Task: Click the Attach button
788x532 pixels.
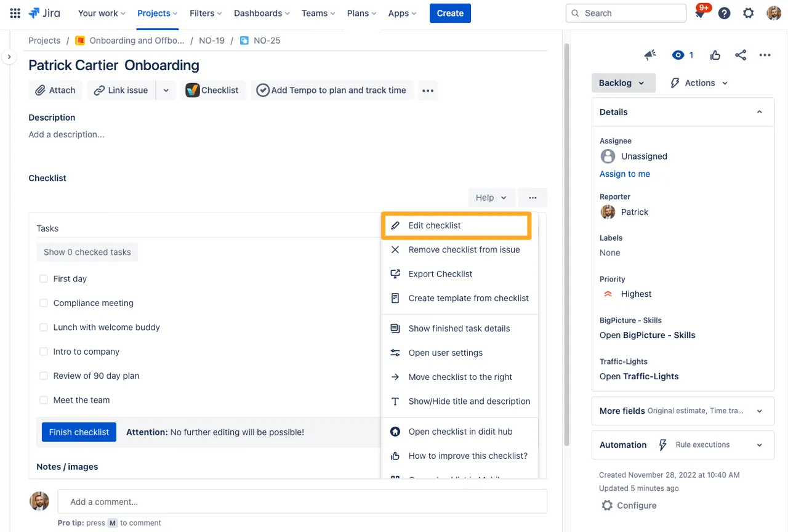Action: [55, 90]
